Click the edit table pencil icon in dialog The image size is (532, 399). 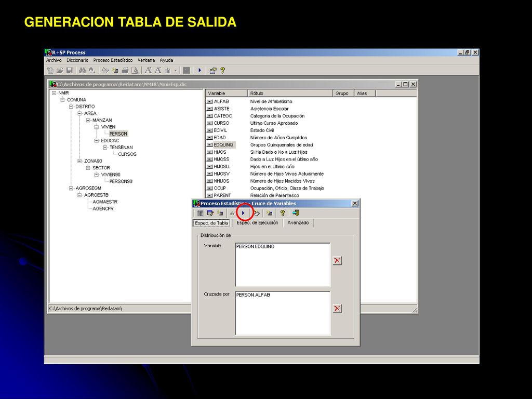210,213
